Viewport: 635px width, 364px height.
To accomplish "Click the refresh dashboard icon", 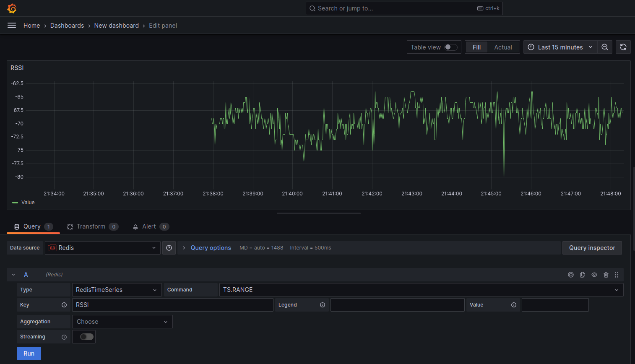I will pyautogui.click(x=623, y=47).
